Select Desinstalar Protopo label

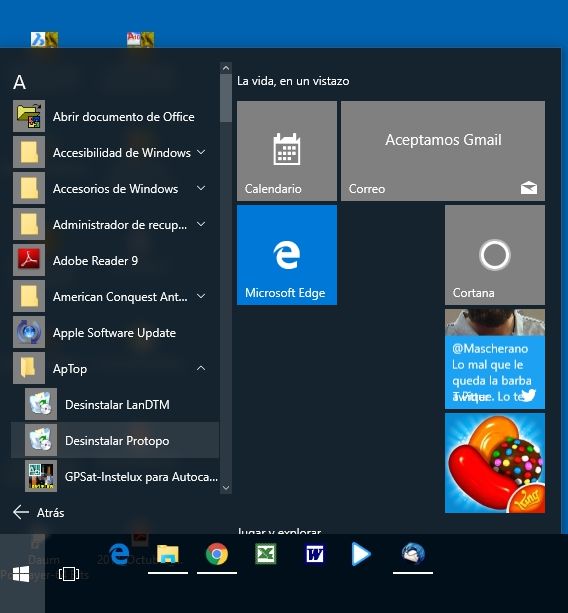pos(117,441)
